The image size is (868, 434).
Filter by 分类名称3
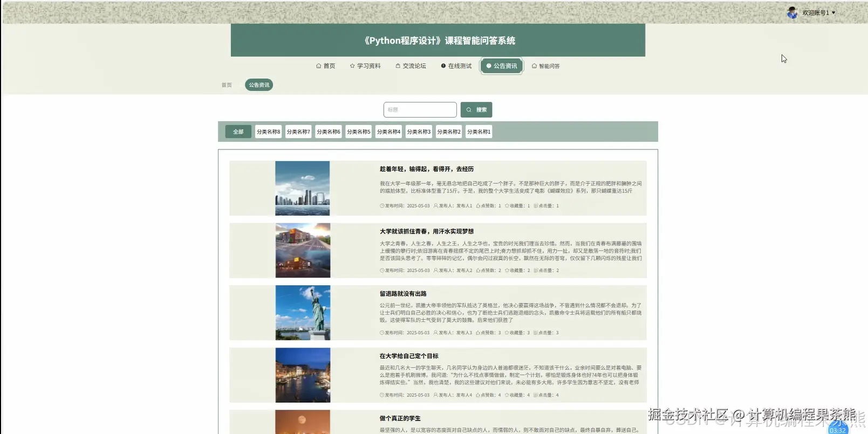(x=419, y=132)
